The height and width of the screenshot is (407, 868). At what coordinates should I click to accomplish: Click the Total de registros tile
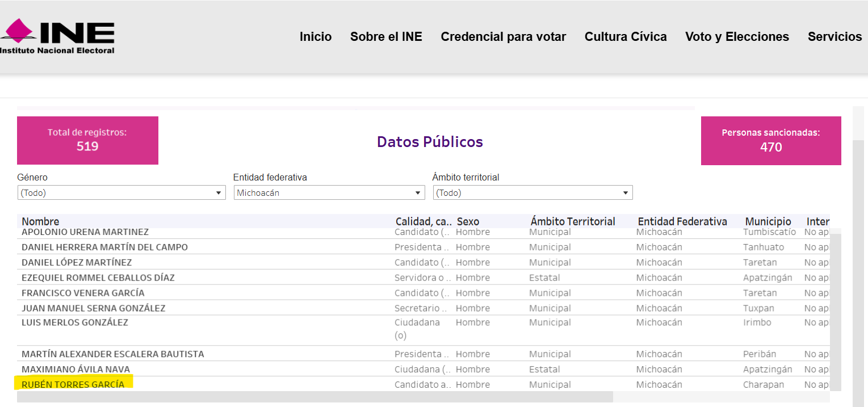87,140
